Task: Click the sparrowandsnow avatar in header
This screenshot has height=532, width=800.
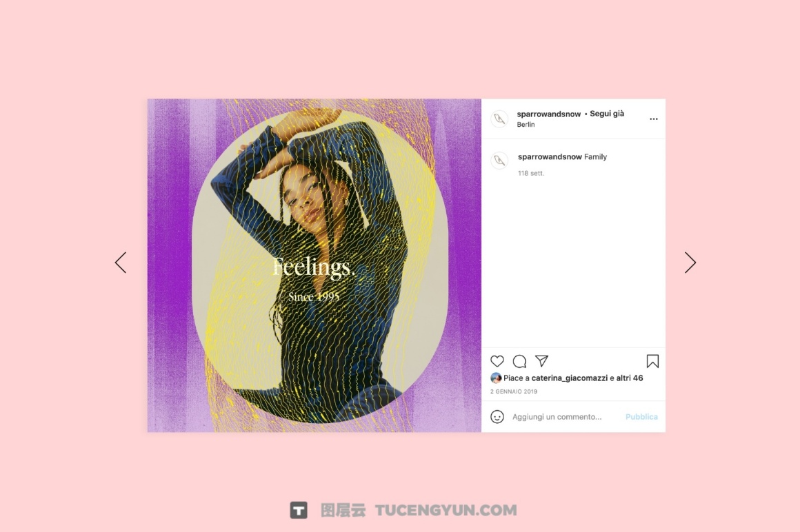Action: coord(499,119)
